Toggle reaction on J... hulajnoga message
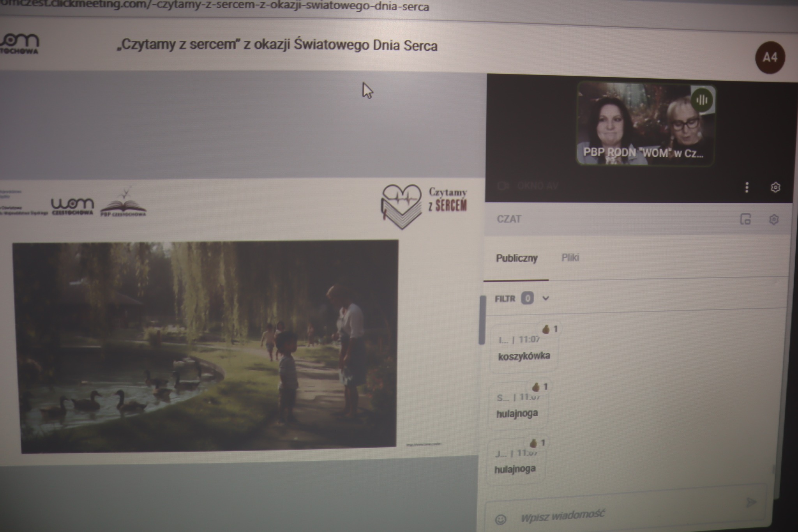 tap(537, 443)
